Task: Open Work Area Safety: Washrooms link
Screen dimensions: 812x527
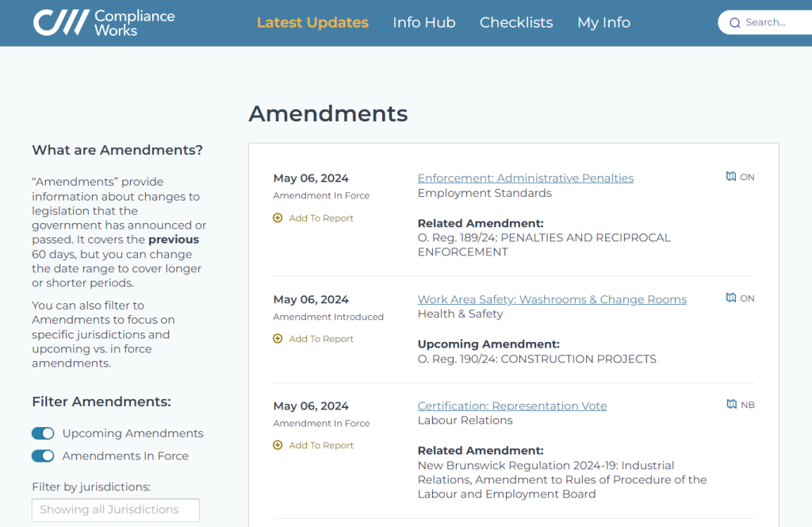Action: click(x=552, y=299)
